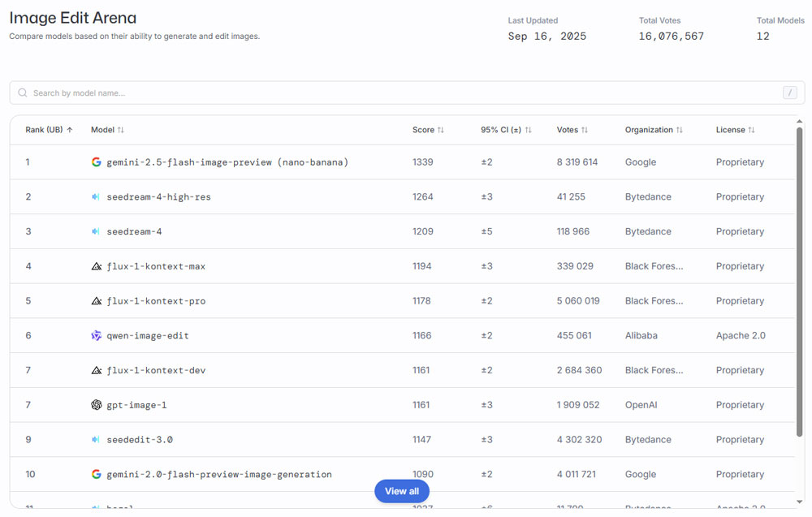Image resolution: width=812 pixels, height=517 pixels.
Task: Click the vote count 4 011 721
Action: (x=577, y=474)
